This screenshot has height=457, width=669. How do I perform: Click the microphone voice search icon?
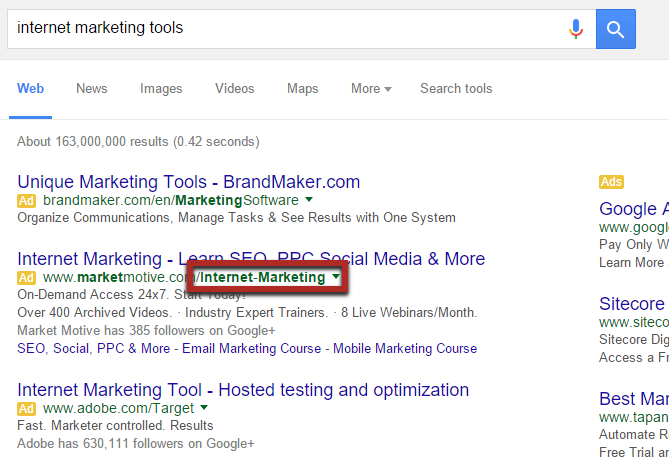point(576,28)
